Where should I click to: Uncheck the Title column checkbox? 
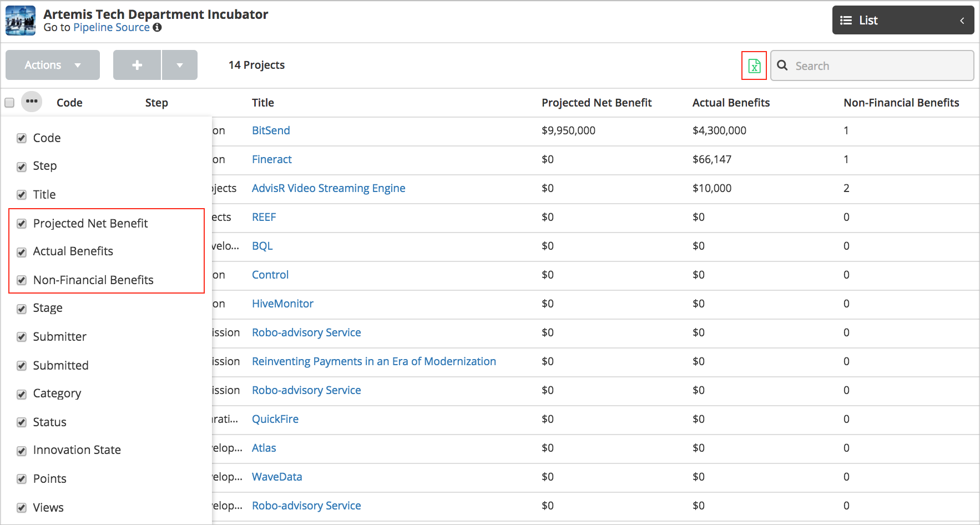(22, 195)
